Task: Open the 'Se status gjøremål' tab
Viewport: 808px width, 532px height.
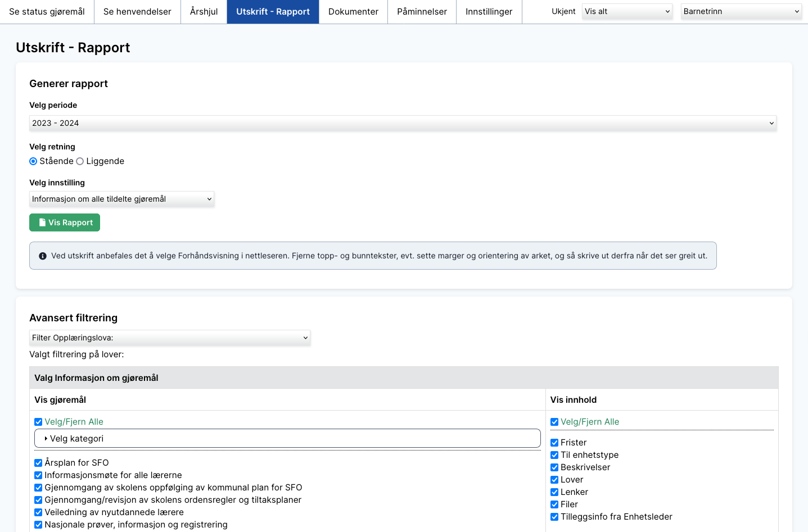Action: click(47, 12)
